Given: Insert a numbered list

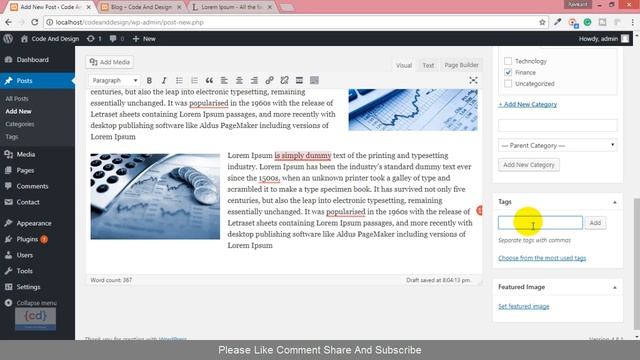Looking at the screenshot, I should (194, 80).
